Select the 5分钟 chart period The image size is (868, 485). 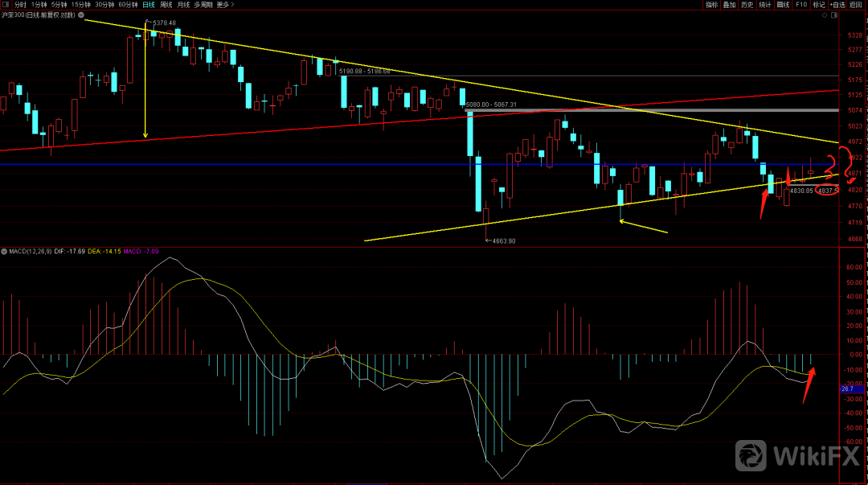(59, 5)
